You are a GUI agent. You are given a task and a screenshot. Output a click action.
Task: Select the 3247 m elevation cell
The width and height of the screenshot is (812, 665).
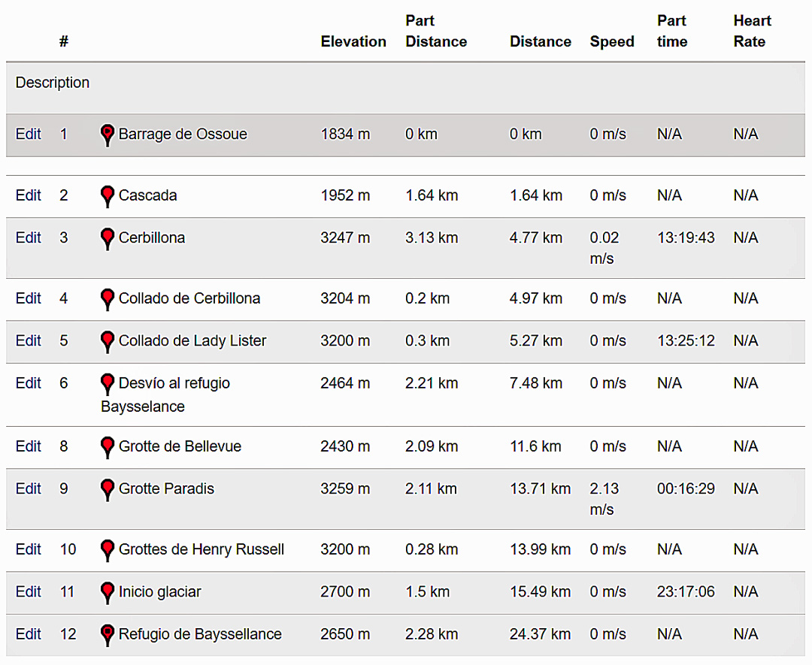(x=345, y=237)
